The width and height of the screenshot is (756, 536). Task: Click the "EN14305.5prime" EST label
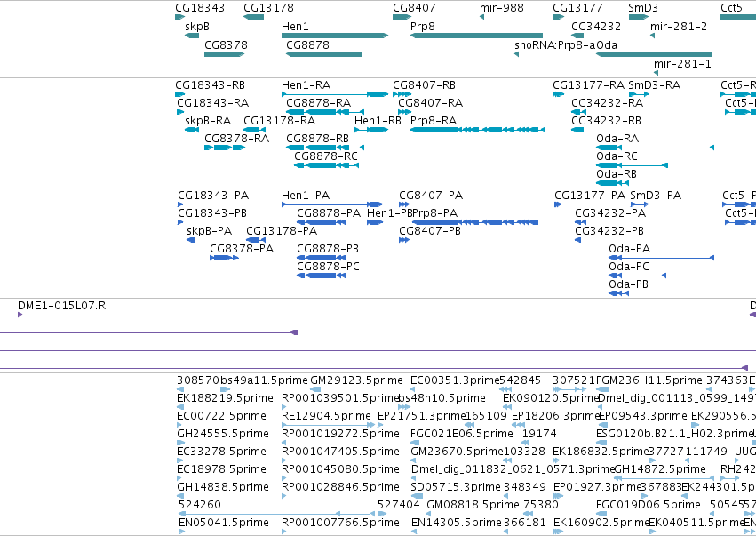(x=456, y=524)
